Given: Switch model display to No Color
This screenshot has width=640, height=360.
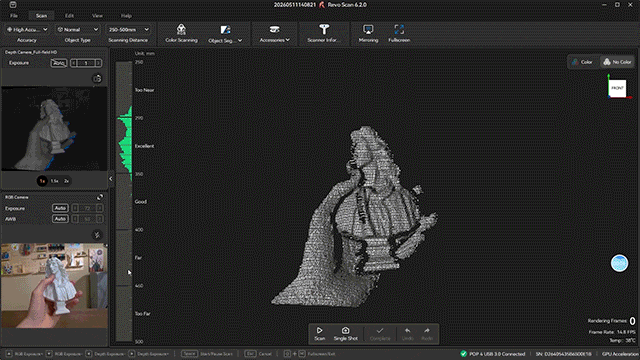Looking at the screenshot, I should (617, 62).
